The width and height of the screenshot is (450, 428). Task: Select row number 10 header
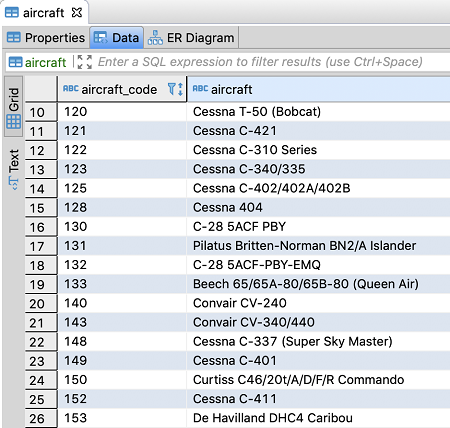[x=41, y=112]
